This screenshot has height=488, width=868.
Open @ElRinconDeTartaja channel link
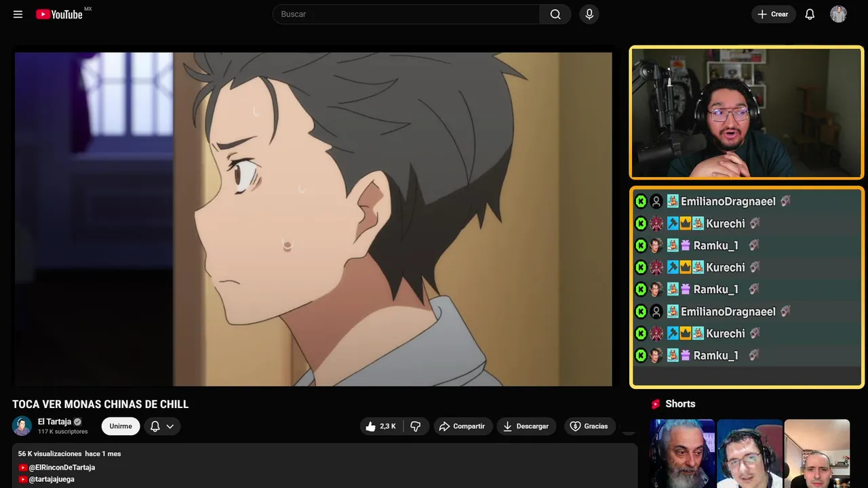(62, 468)
